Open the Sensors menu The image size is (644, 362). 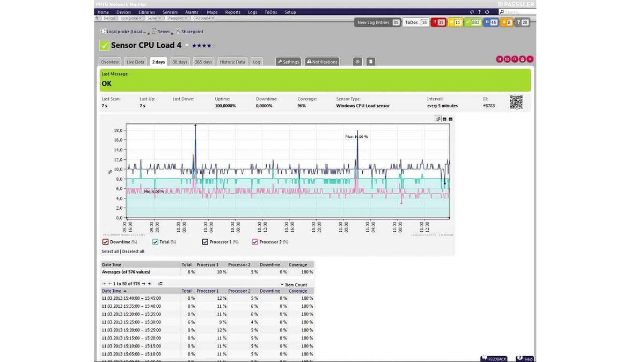[170, 12]
